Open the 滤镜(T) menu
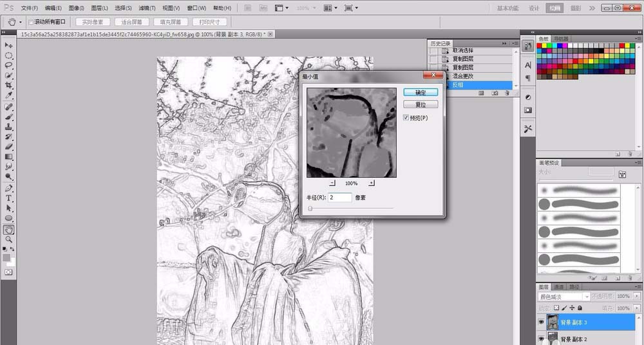This screenshot has height=345, width=644. point(147,8)
